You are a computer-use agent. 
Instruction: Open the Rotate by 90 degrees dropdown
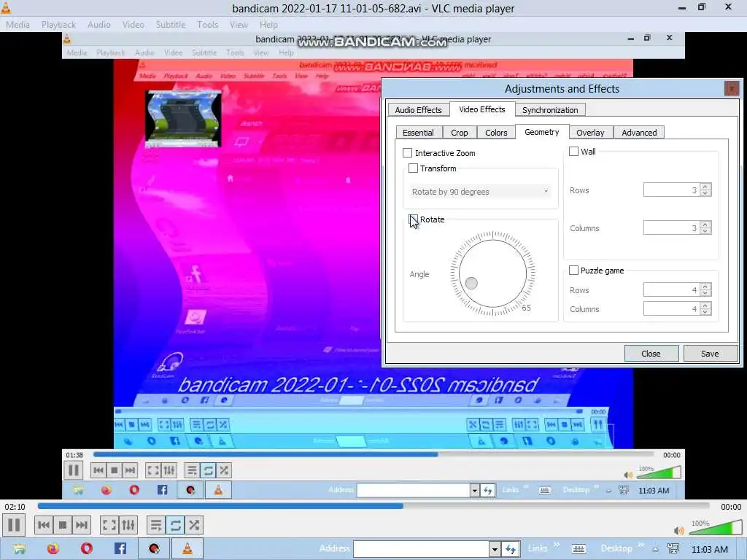coord(480,192)
